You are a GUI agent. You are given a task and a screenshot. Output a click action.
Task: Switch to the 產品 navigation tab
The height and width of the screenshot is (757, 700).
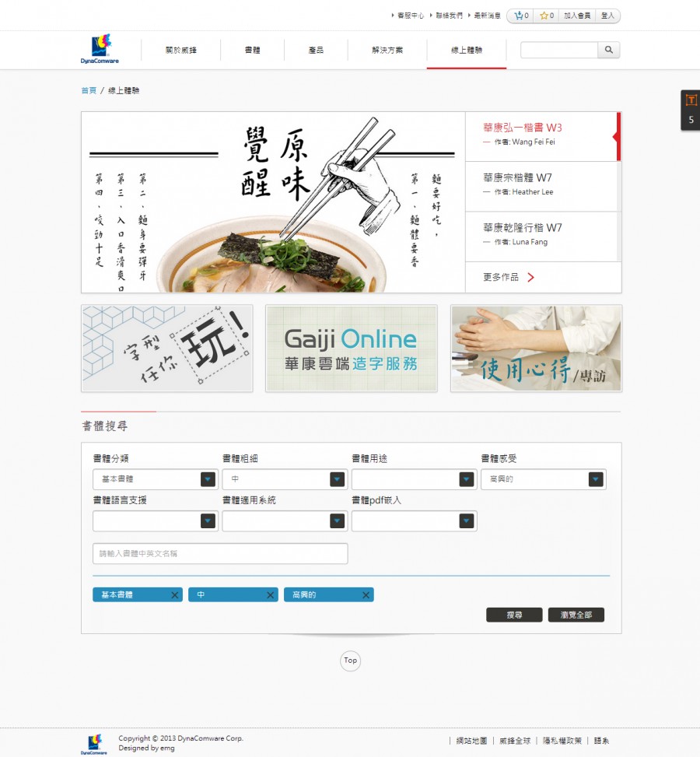(316, 49)
